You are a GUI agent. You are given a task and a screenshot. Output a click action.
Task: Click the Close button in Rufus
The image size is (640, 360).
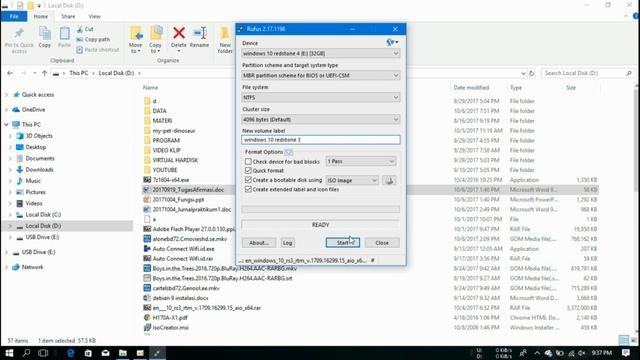[x=382, y=243]
